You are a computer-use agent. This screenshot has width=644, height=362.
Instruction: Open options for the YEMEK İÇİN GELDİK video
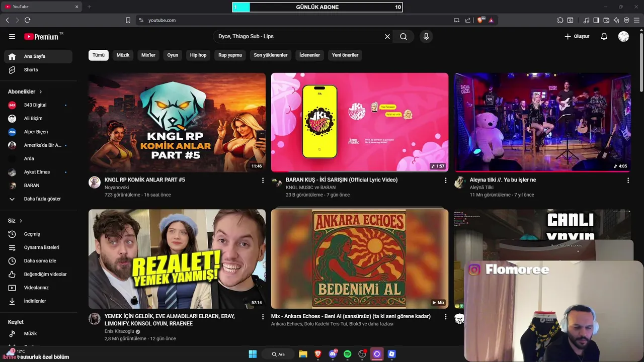point(263,317)
